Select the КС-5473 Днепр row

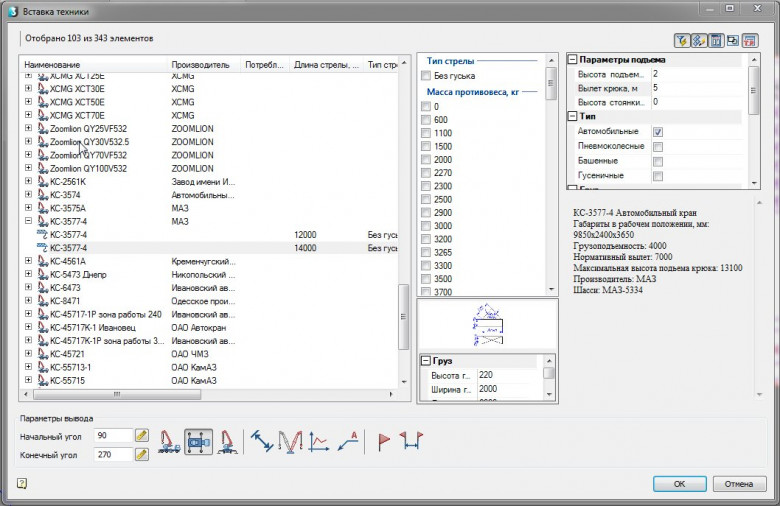pos(209,275)
